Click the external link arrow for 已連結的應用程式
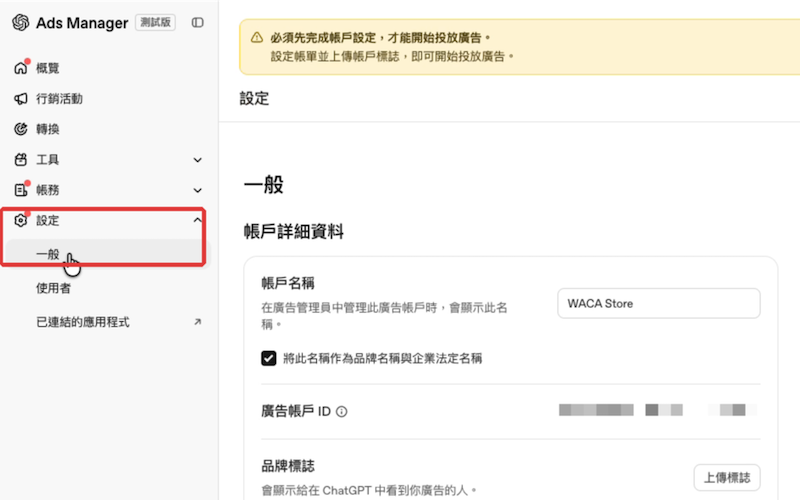This screenshot has height=500, width=800. click(197, 322)
